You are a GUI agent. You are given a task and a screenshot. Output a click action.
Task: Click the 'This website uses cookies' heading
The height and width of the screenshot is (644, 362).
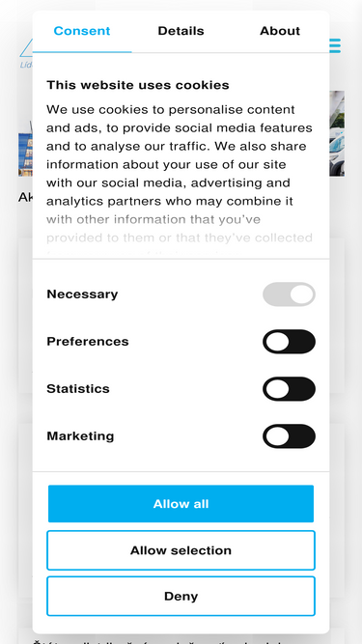[137, 85]
